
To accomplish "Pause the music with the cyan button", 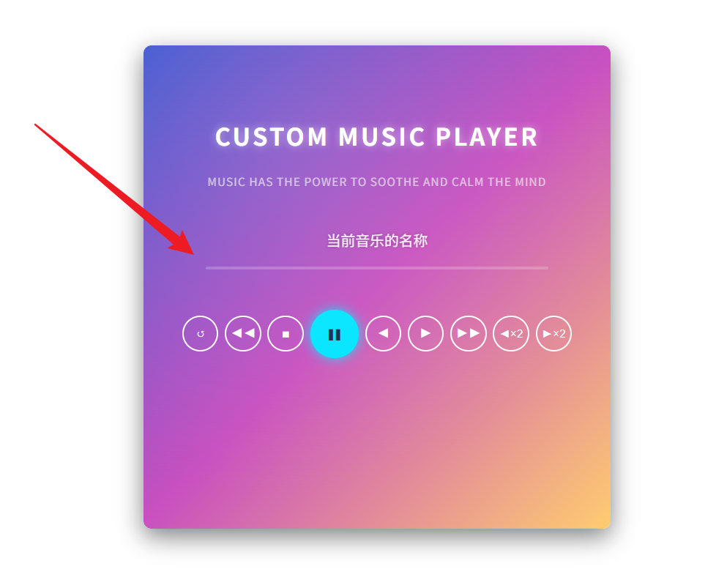I will (x=335, y=334).
